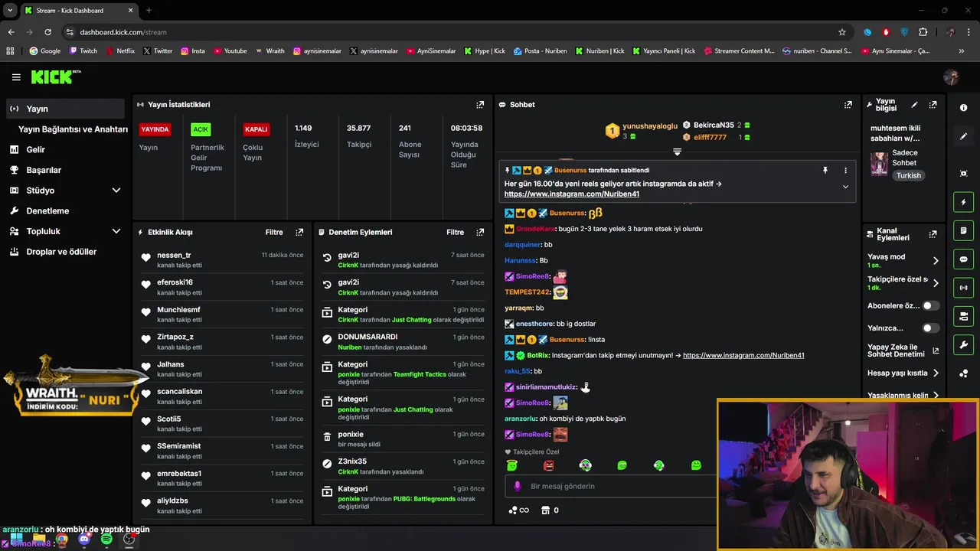Pop out the Kanal Eylemleri panel

coord(933,234)
